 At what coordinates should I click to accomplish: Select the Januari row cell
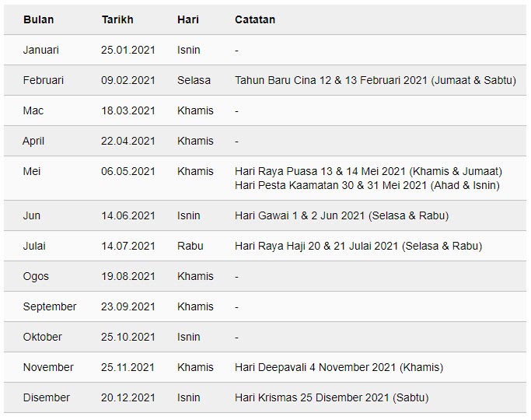tap(41, 50)
